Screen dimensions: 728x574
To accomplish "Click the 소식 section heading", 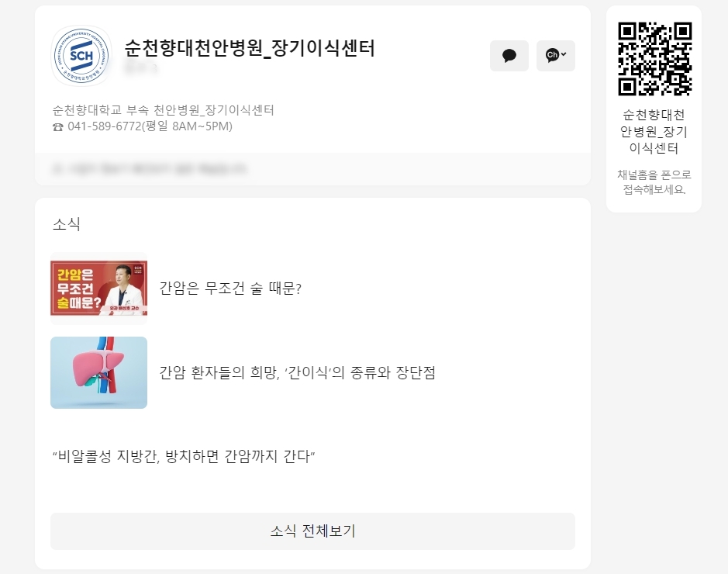I will pos(67,224).
